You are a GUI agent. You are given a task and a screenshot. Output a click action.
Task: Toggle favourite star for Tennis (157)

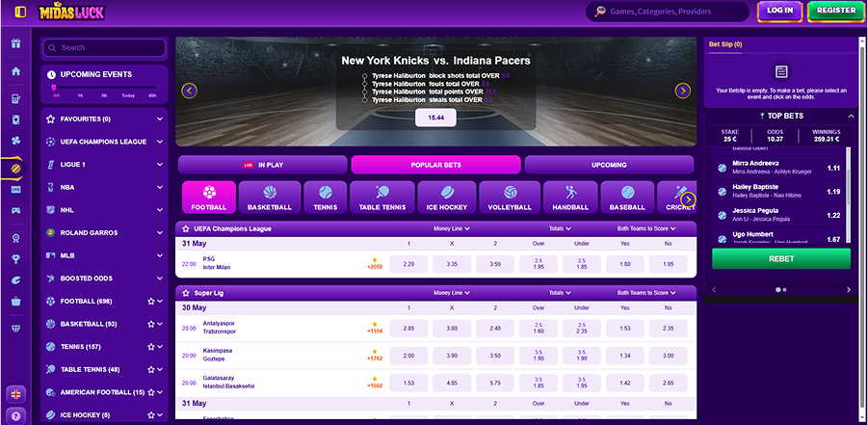(150, 347)
